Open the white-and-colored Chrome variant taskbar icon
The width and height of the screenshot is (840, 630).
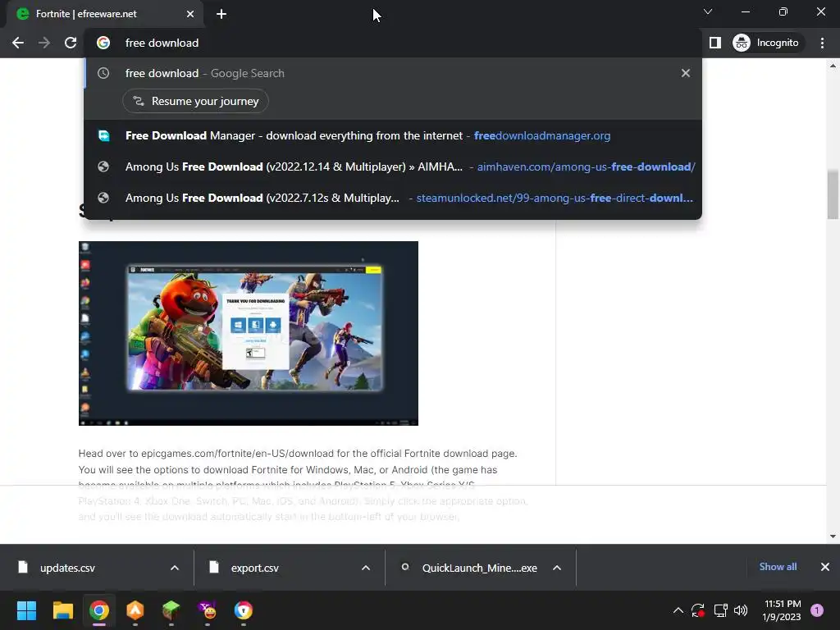[x=243, y=610]
